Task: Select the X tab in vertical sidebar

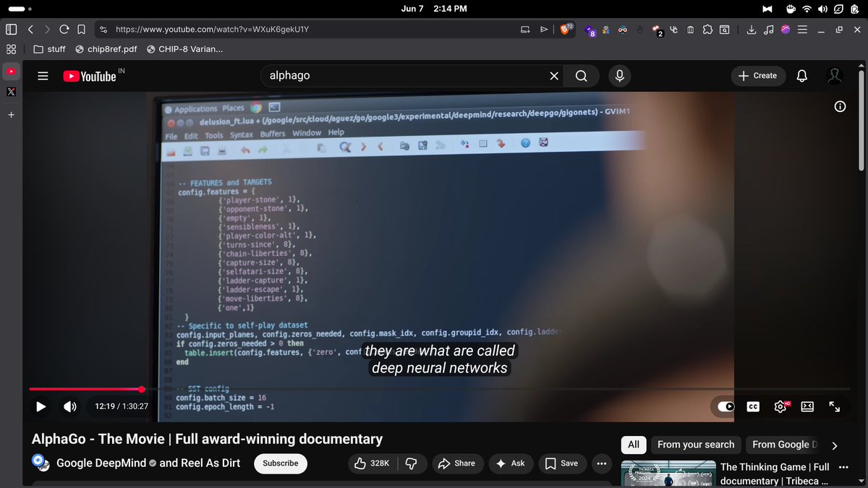Action: [11, 92]
